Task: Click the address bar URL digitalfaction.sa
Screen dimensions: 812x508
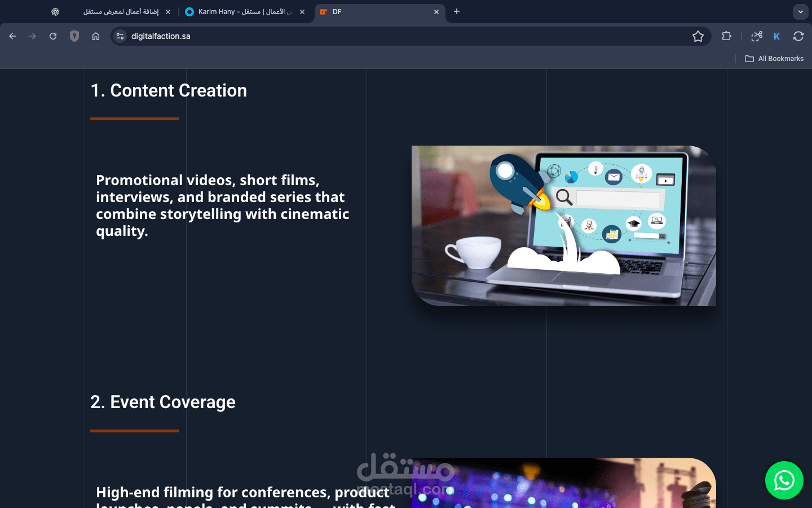Action: 161,36
